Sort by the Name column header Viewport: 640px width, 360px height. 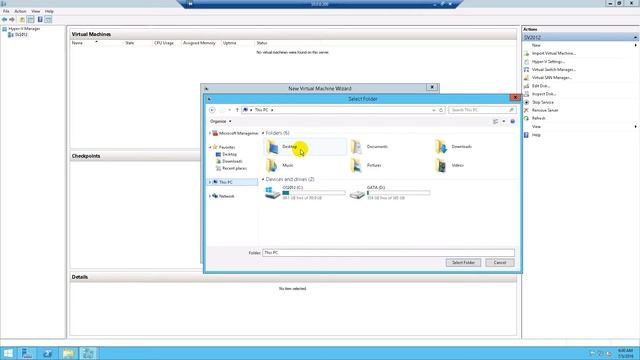click(96, 43)
